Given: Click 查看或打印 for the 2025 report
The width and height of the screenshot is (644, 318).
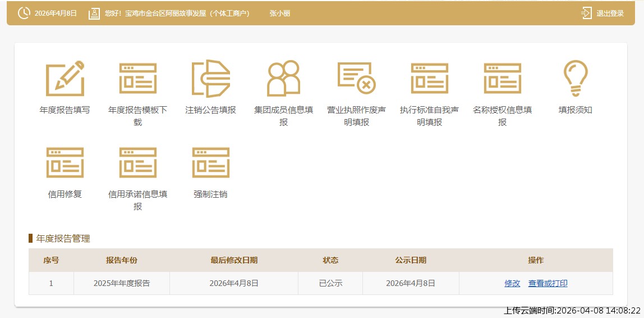Looking at the screenshot, I should (x=548, y=283).
